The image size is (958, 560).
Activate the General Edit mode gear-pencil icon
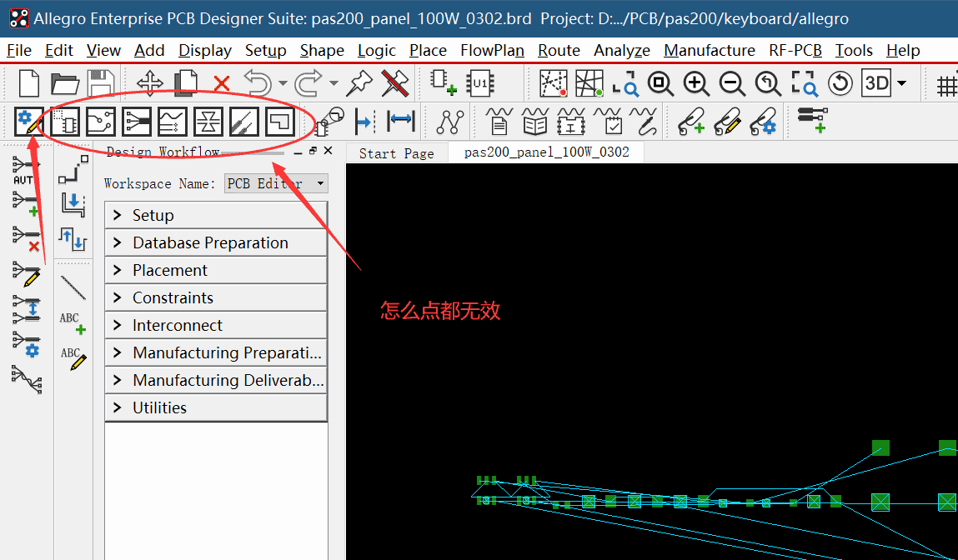(x=28, y=122)
